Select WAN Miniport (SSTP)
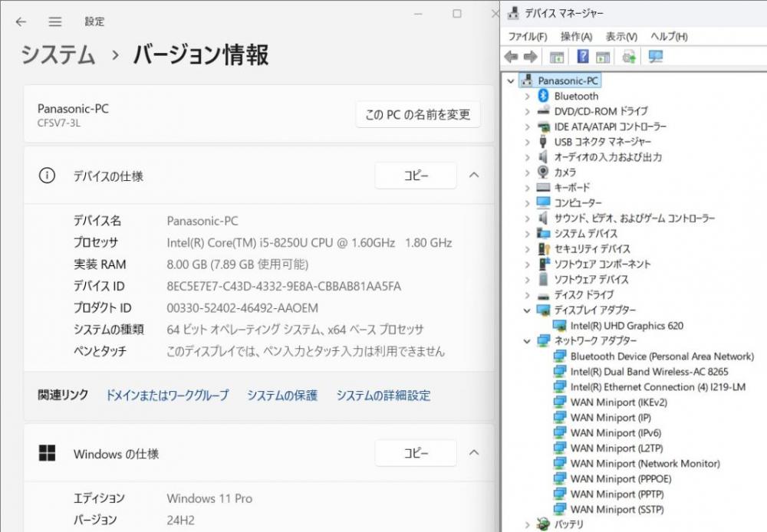Image resolution: width=767 pixels, height=532 pixels. click(x=617, y=510)
